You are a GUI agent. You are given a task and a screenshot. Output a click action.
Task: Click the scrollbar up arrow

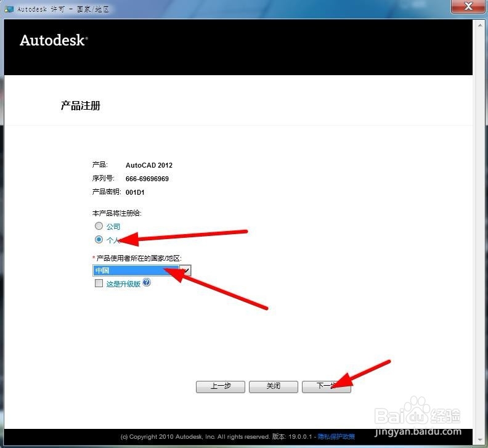click(480, 25)
